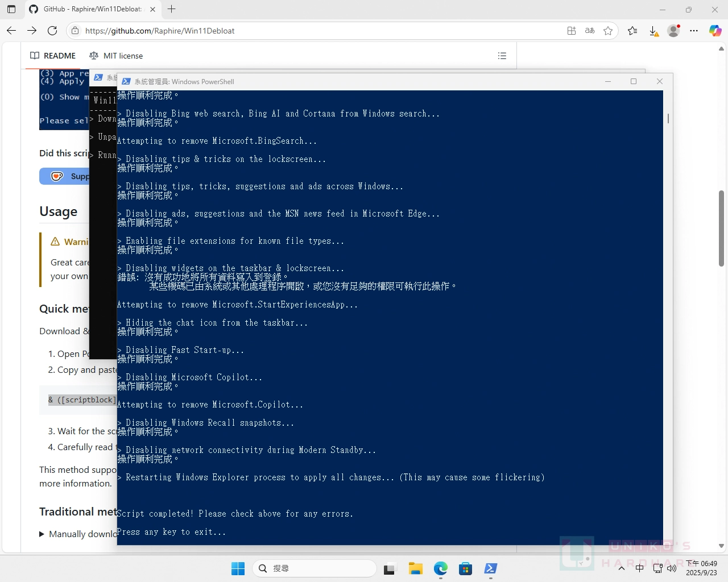
Task: Click the Support button with heart
Action: (64, 176)
